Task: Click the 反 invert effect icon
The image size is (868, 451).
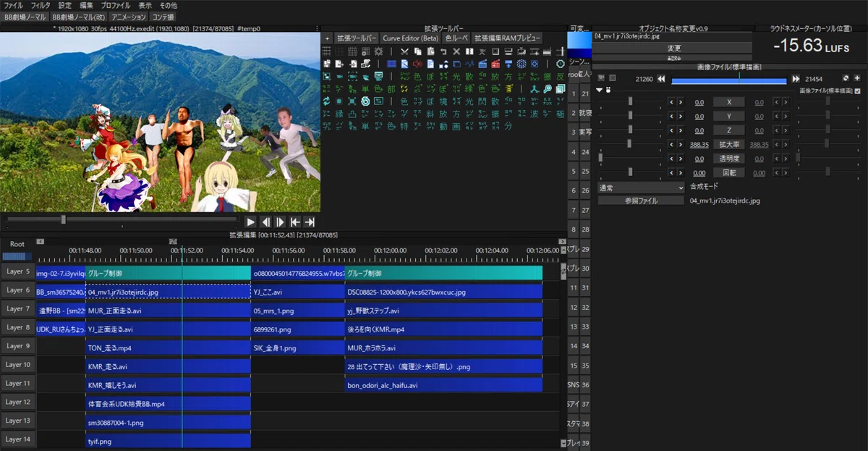Action: click(561, 77)
